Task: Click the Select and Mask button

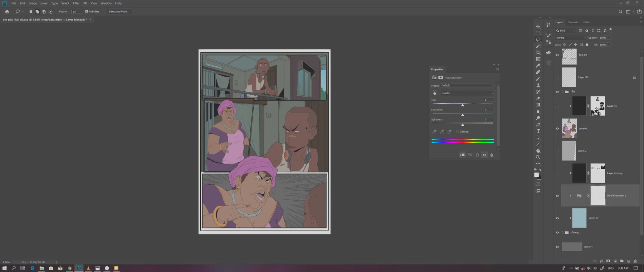Action: 119,11
